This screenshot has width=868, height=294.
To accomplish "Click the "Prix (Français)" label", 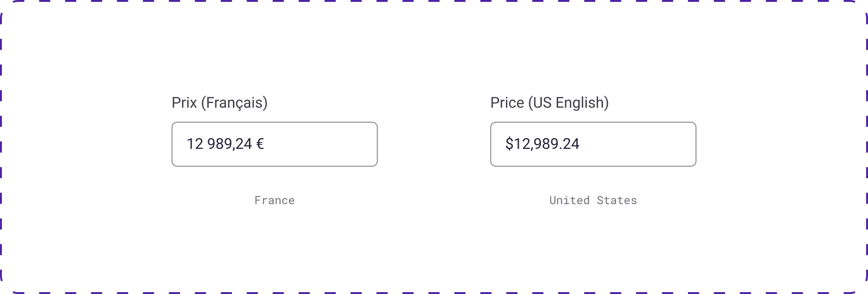I will [x=219, y=103].
